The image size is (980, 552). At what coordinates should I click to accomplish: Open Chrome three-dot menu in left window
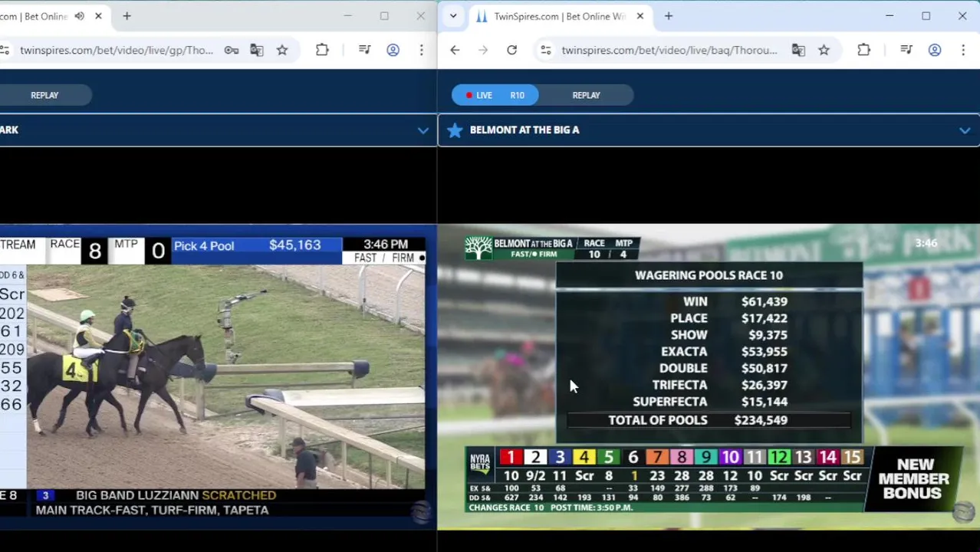point(421,51)
